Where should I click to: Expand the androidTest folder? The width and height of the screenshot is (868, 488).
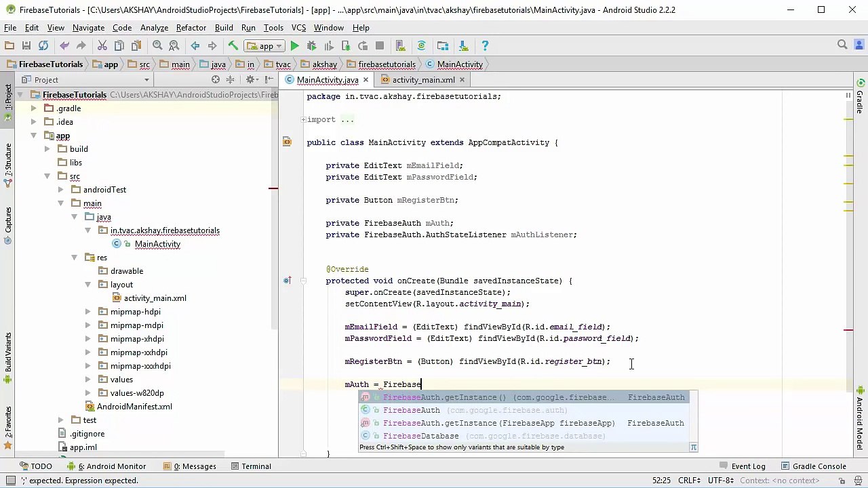coord(60,190)
